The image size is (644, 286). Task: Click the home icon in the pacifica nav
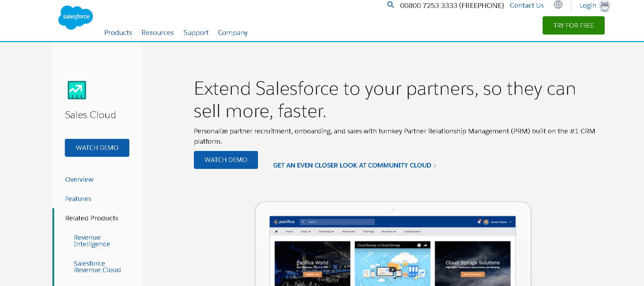(x=276, y=231)
